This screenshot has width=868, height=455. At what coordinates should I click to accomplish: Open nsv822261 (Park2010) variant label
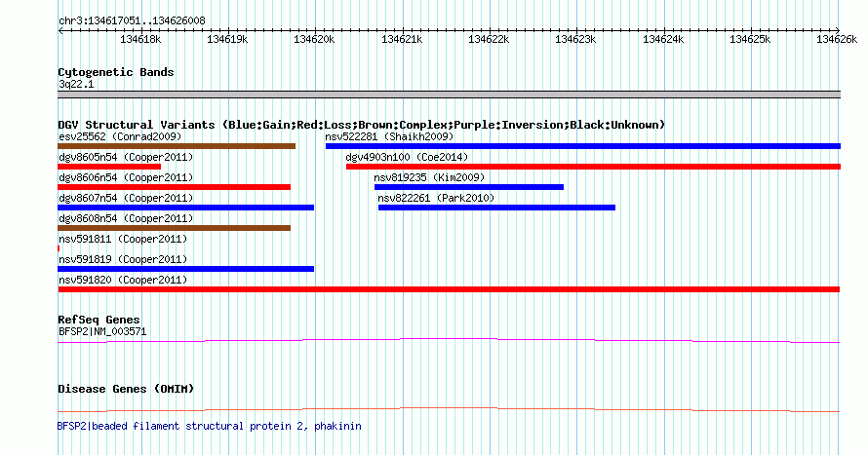[x=436, y=198]
